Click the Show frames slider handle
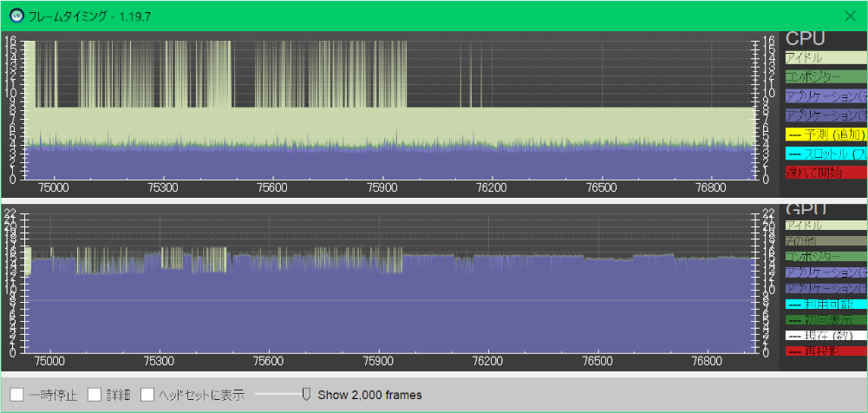The image size is (868, 413). point(306,395)
